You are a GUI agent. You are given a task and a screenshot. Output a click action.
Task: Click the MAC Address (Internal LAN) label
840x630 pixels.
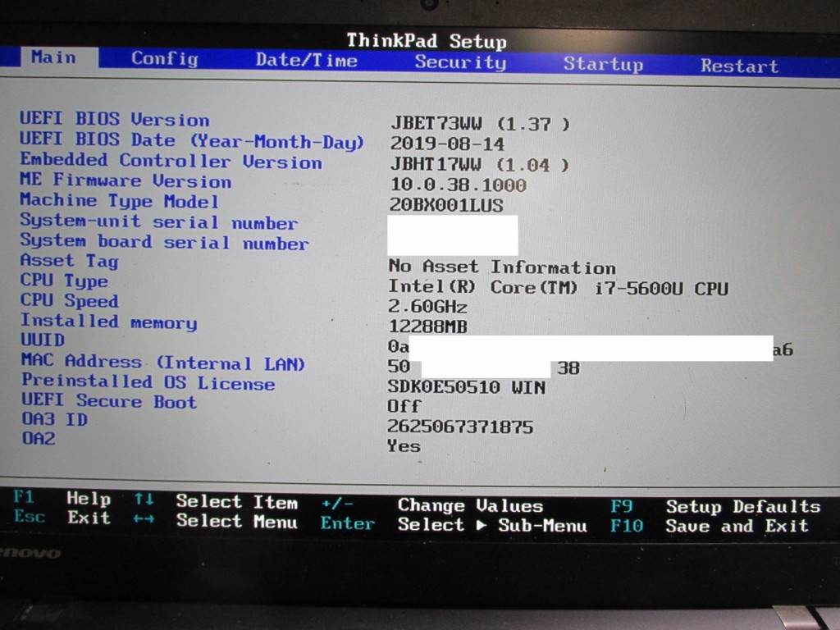[163, 362]
